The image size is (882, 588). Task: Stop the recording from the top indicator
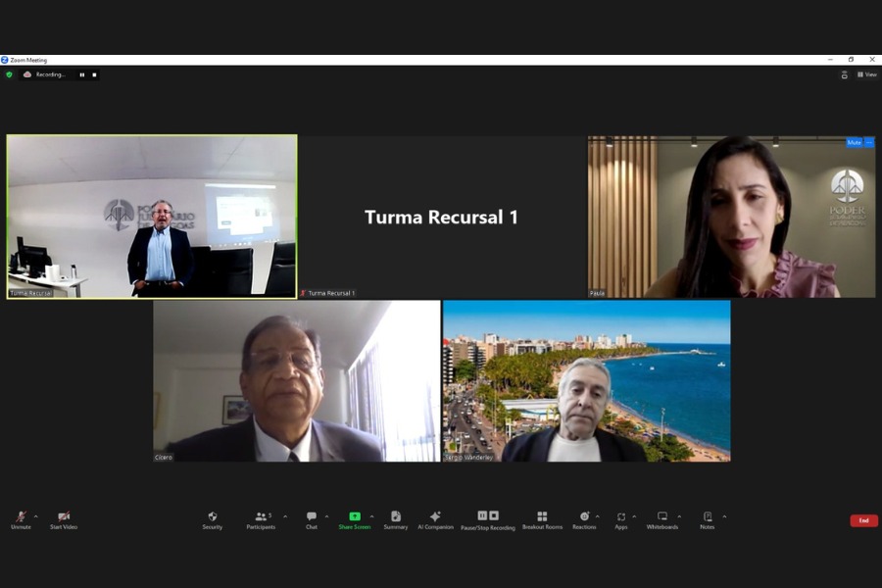[94, 74]
